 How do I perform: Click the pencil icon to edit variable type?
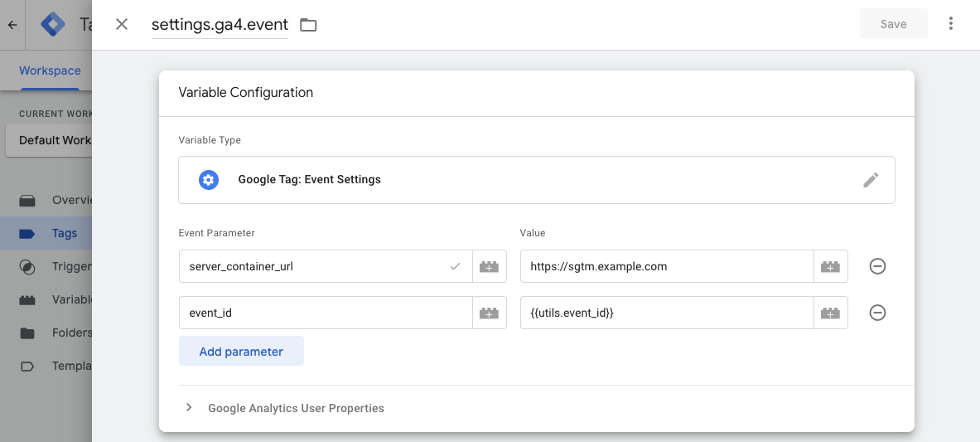tap(871, 180)
